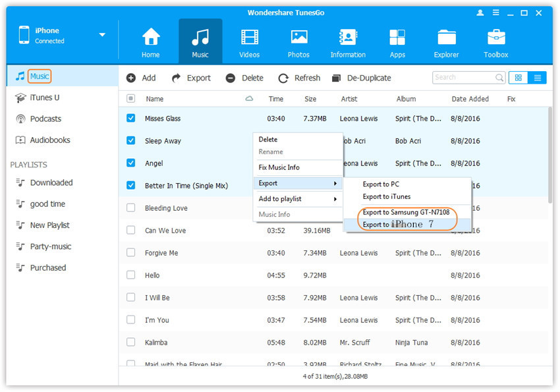Toggle the select-all checkbox in header

(130, 98)
